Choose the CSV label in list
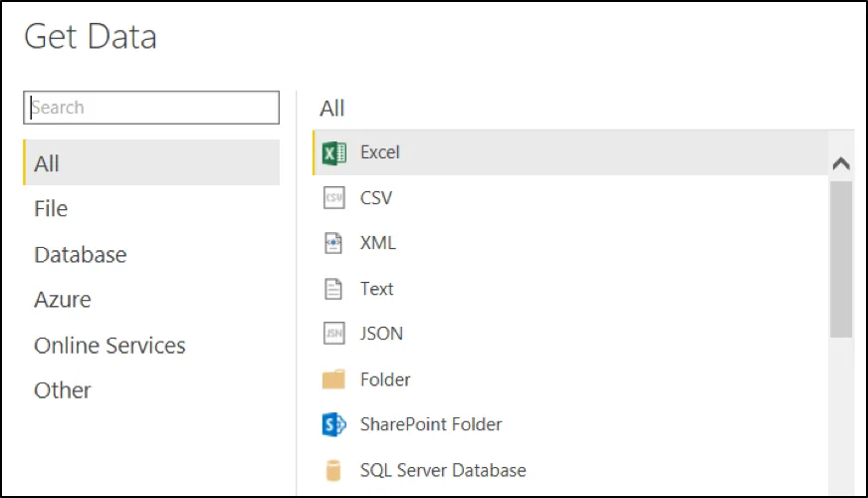The height and width of the screenshot is (498, 868). 376,198
